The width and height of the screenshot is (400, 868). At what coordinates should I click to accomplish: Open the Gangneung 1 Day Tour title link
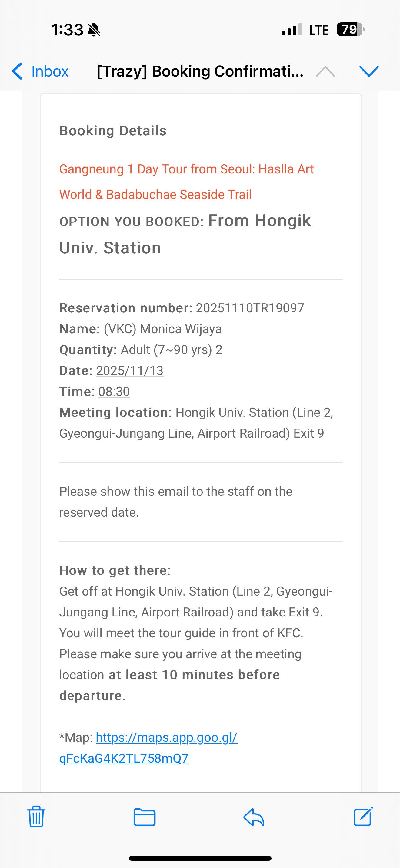[186, 182]
